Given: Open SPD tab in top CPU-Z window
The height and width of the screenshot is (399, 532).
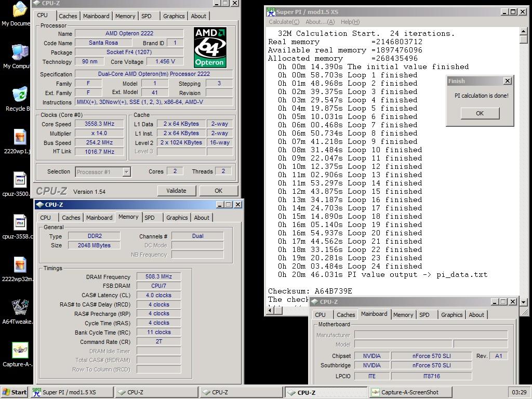Looking at the screenshot, I should click(147, 16).
